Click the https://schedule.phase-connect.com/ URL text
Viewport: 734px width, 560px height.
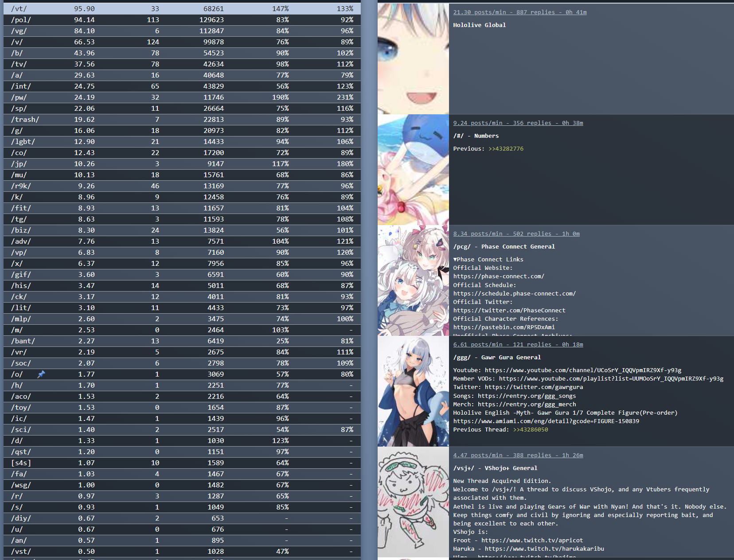coord(515,294)
